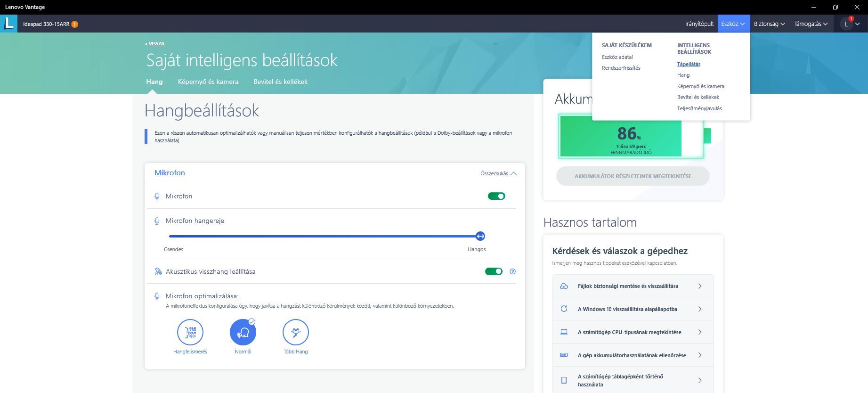Screen dimensions: 868x393
Task: Close the Lenovo Vantage window
Action: (857, 7)
